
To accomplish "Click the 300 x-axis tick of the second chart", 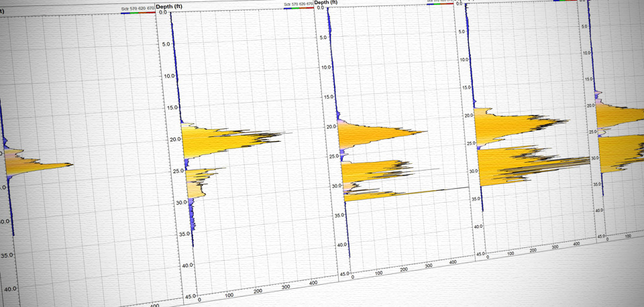I will (286, 287).
